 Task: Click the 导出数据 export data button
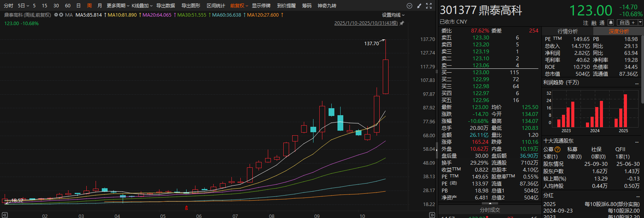pyautogui.click(x=166, y=6)
